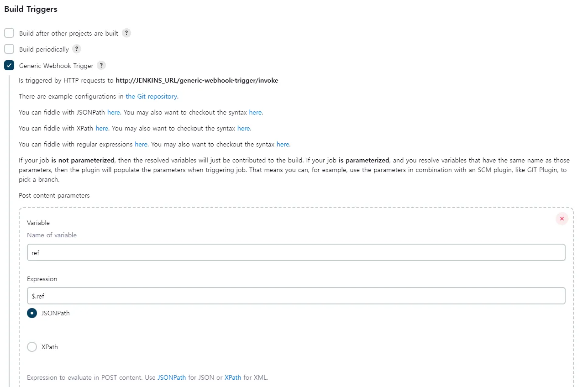The width and height of the screenshot is (588, 387).
Task: Remove the ref post content parameter
Action: click(562, 219)
